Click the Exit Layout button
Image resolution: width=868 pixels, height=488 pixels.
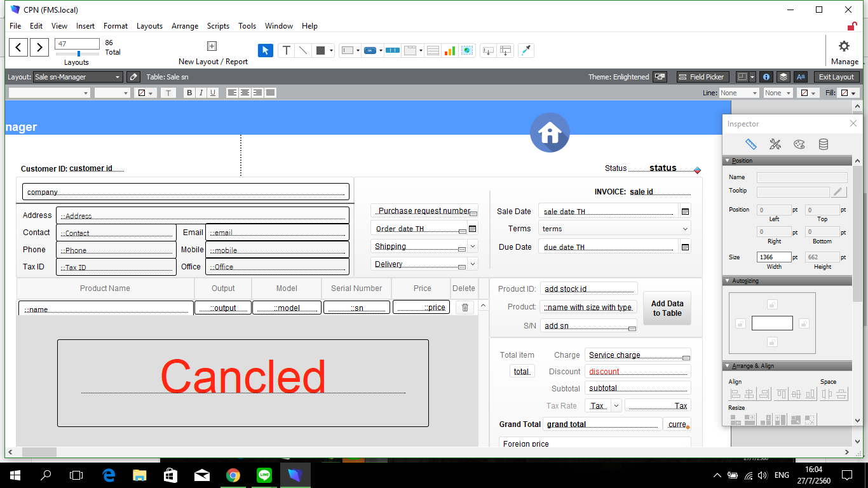point(836,77)
